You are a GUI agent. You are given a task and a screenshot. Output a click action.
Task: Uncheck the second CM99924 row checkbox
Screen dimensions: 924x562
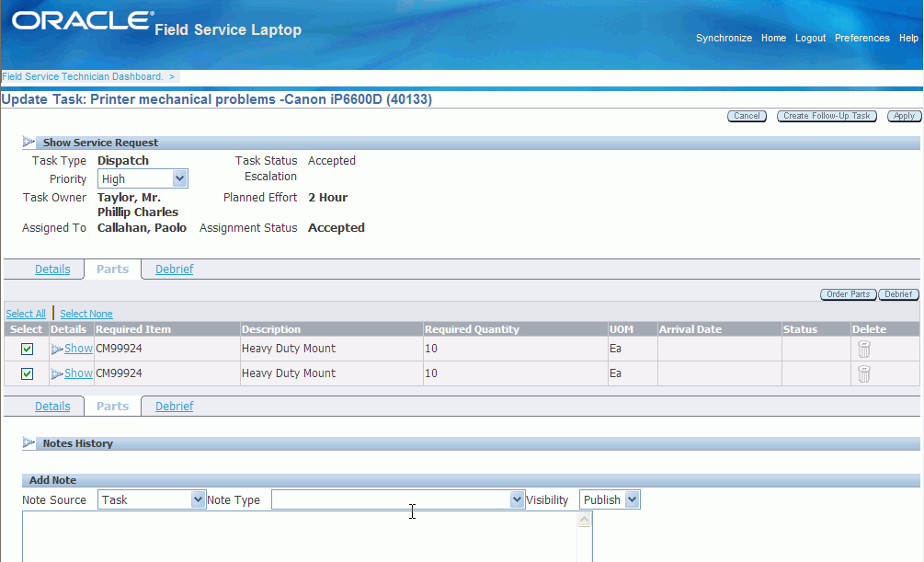[x=27, y=373]
